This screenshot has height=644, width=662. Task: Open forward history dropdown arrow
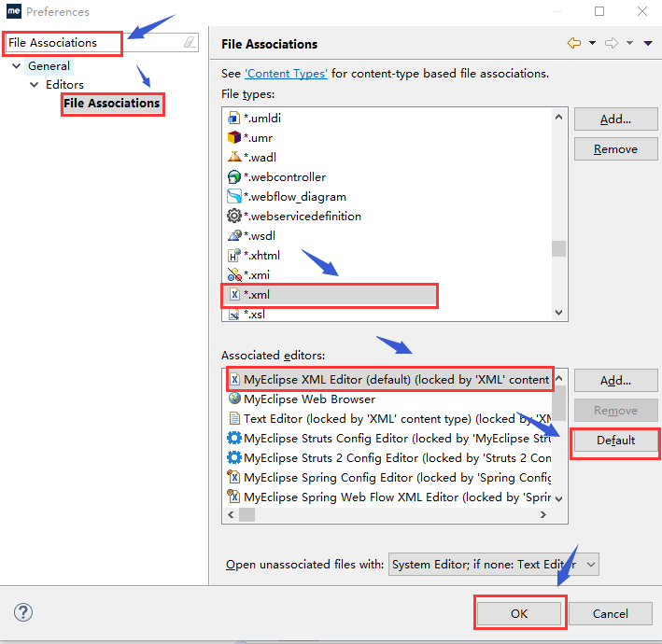629,43
